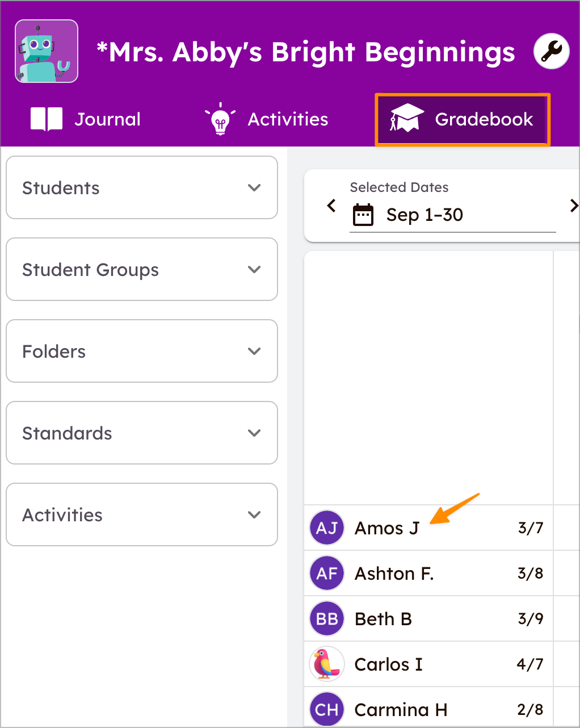Click Amos J's 3/7 score

tap(531, 528)
